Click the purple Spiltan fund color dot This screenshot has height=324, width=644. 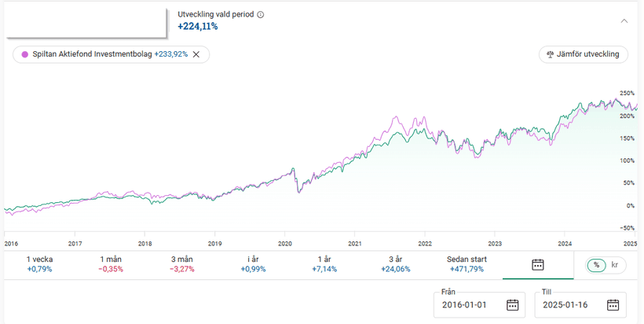[x=24, y=54]
